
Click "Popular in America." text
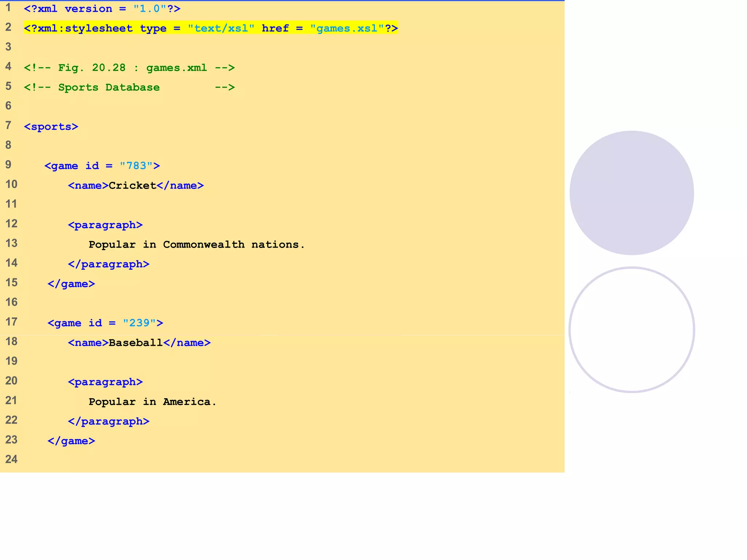(152, 402)
